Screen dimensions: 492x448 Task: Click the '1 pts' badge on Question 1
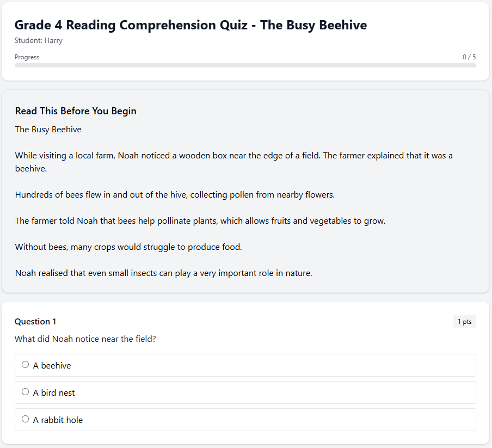(464, 321)
